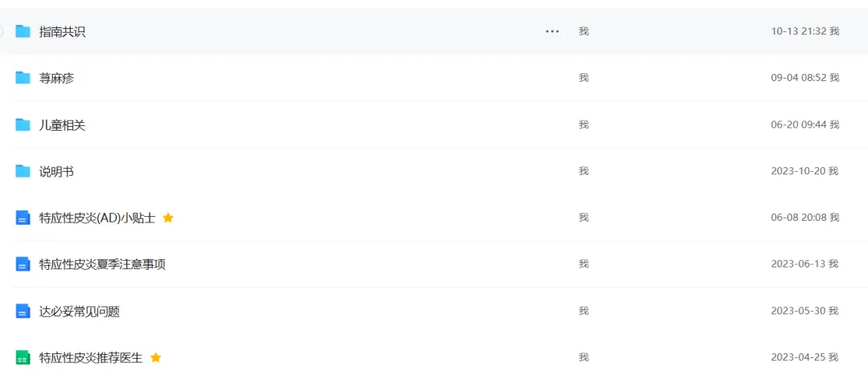
Task: Click the 荨麻疹 folder name
Action: [x=57, y=78]
